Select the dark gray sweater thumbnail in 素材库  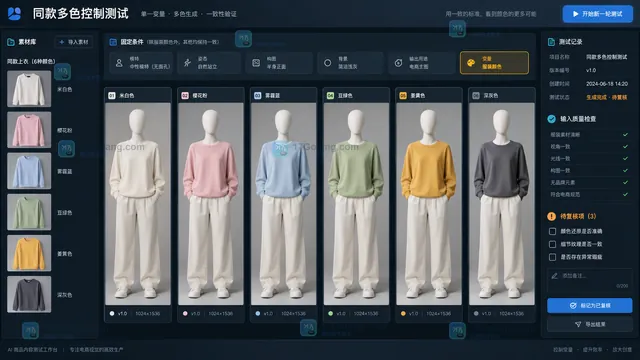click(29, 294)
